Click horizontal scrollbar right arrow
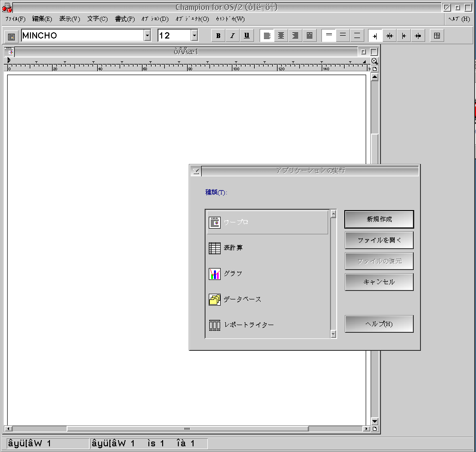The image size is (476, 452). (367, 429)
